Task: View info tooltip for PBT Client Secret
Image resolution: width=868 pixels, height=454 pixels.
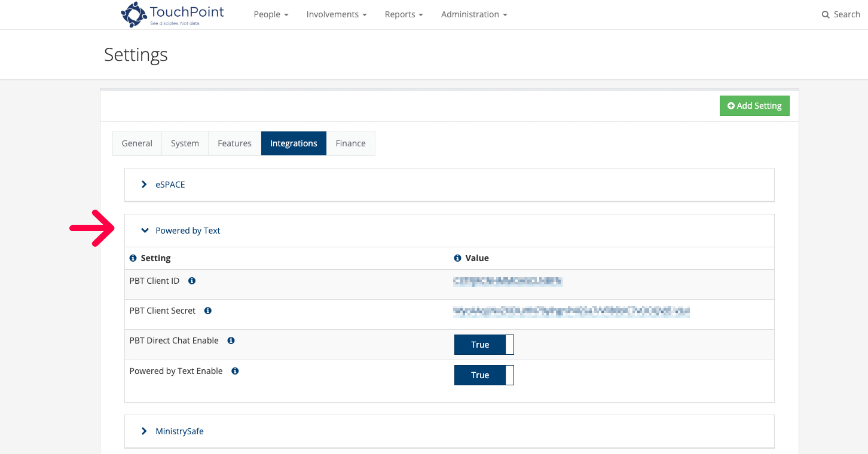Action: pos(207,311)
